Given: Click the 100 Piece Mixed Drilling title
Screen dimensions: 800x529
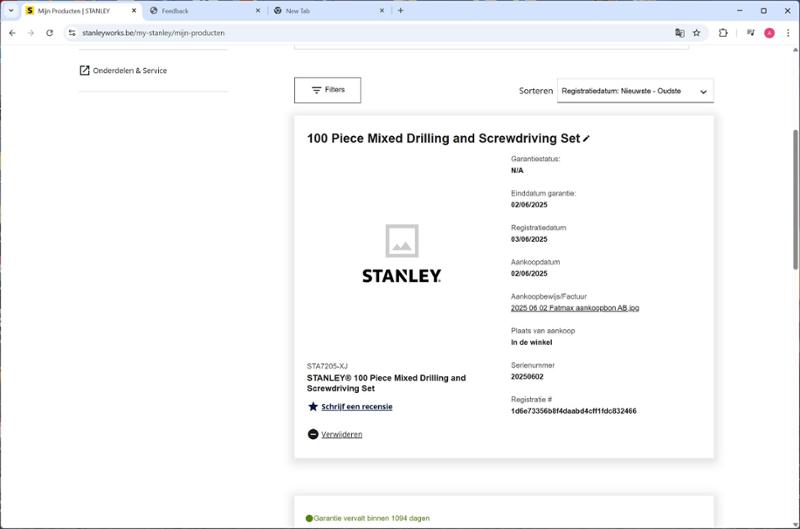Looking at the screenshot, I should (443, 138).
